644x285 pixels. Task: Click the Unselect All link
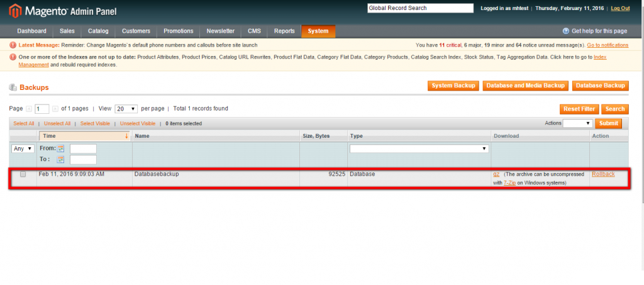pos(57,123)
